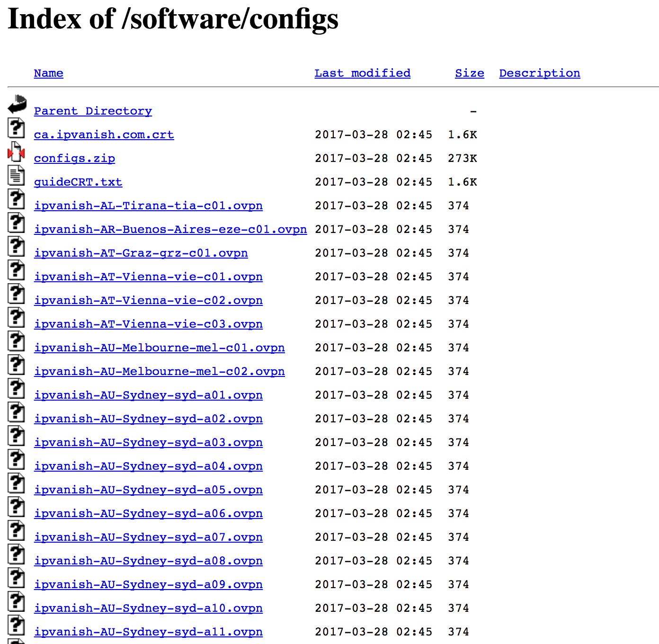This screenshot has height=644, width=659.
Task: Open the Parent Directory link
Action: 93,111
